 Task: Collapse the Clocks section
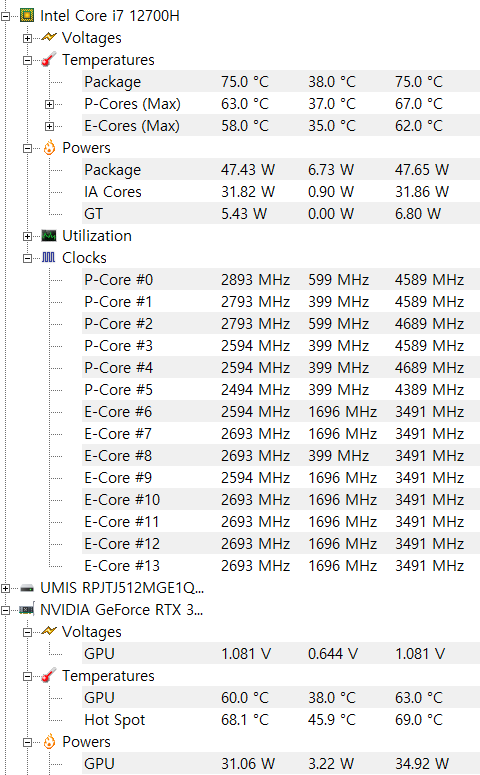click(x=28, y=258)
